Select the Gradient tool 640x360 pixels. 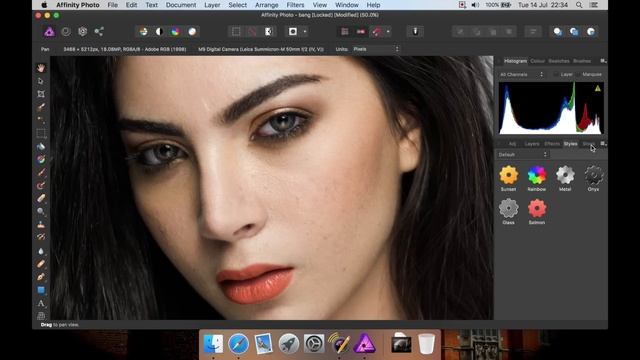[41, 159]
